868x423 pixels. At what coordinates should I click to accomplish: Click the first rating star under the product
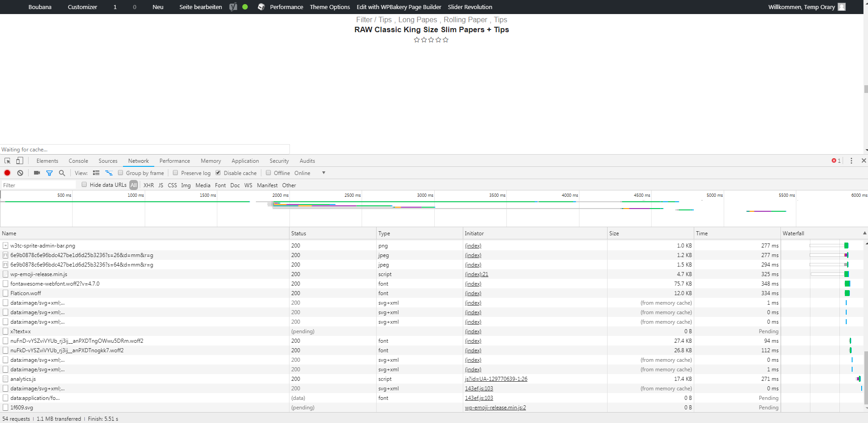coord(417,40)
